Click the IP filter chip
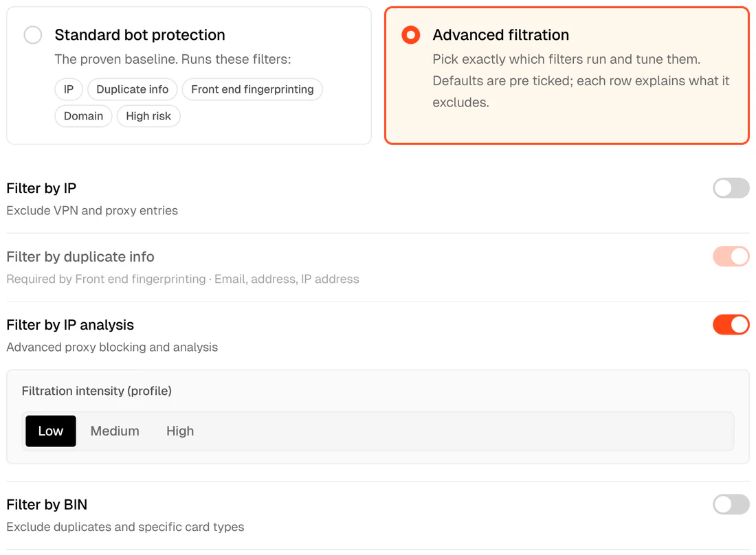 tap(69, 89)
